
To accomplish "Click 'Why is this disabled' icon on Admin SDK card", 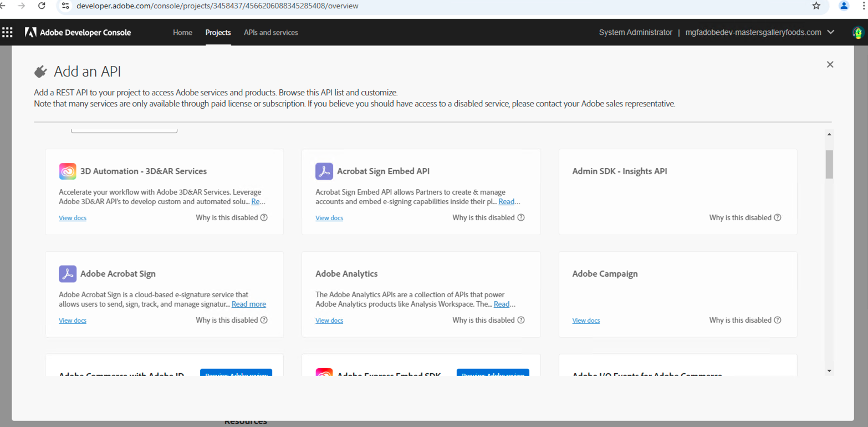I will [x=778, y=217].
